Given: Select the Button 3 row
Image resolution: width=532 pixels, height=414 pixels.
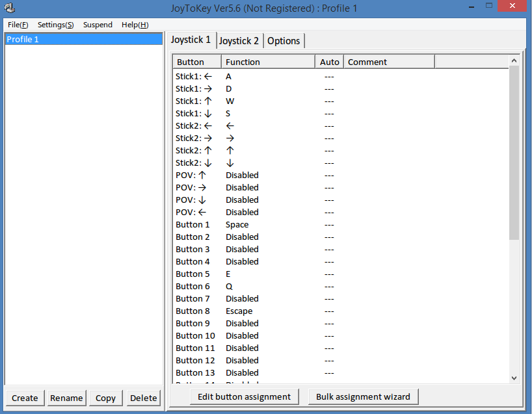Looking at the screenshot, I should coord(341,249).
